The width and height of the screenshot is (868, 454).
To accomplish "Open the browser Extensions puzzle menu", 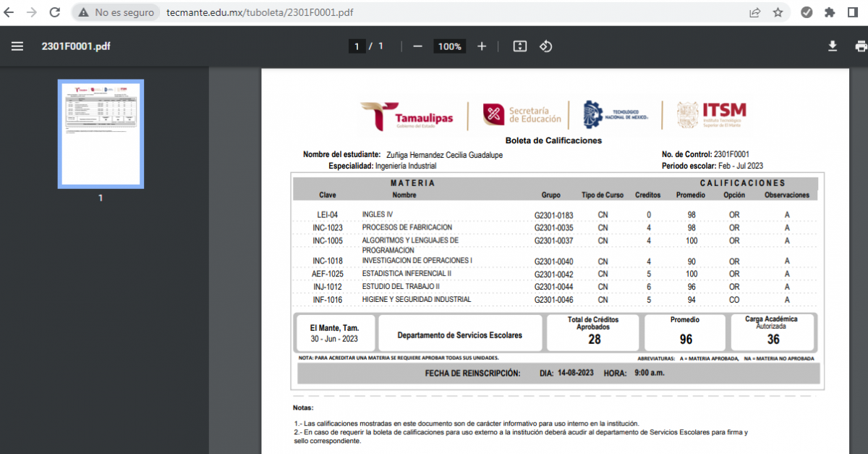I will (830, 12).
